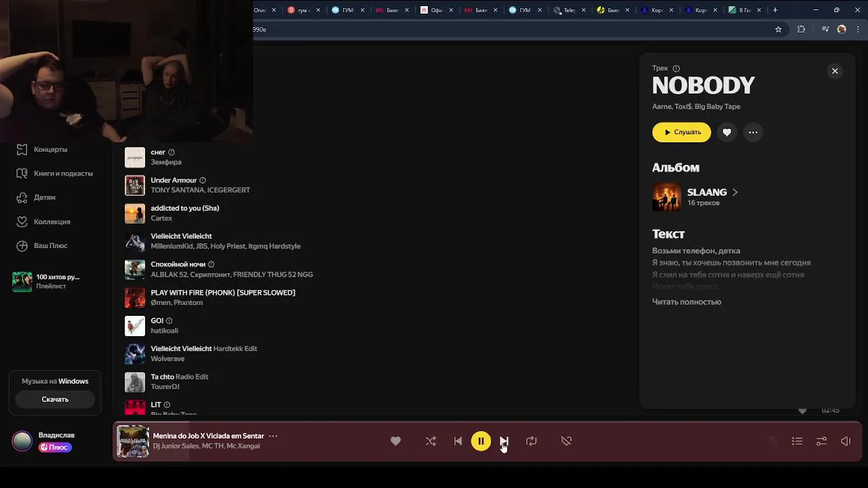This screenshot has width=868, height=488.
Task: Open three-dots menu beside Menina do Job
Action: pos(273,436)
